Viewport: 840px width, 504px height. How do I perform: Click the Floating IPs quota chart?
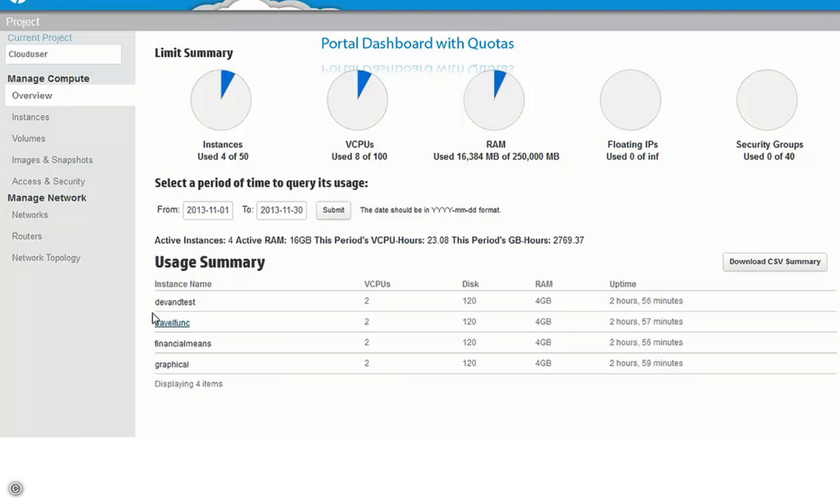point(631,100)
